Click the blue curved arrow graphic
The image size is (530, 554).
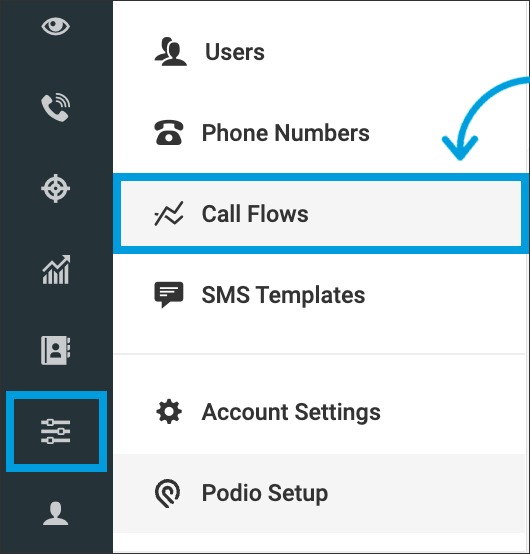pos(486,118)
